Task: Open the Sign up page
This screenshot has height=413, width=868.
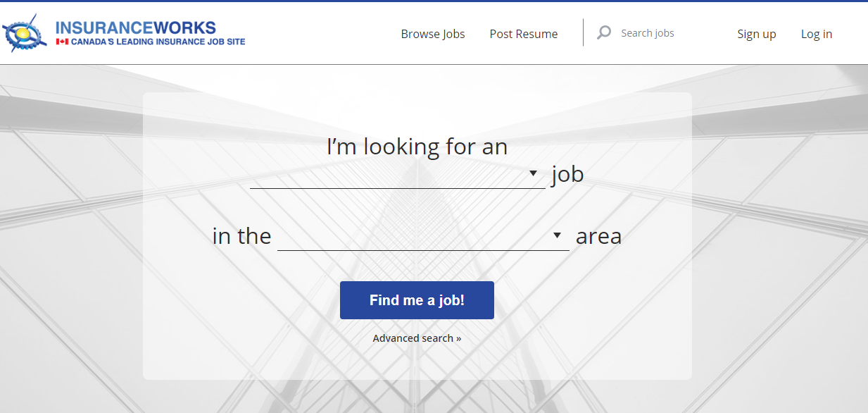Action: 757,34
